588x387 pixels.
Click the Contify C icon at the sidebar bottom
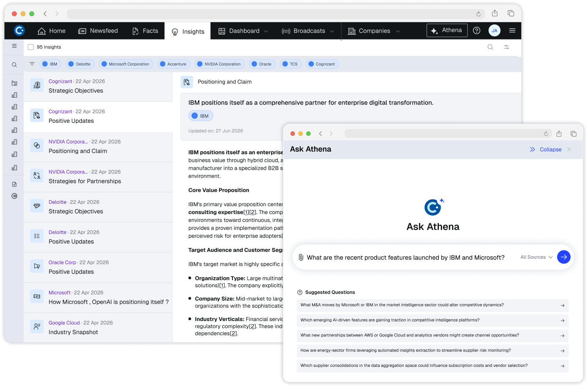pyautogui.click(x=14, y=196)
